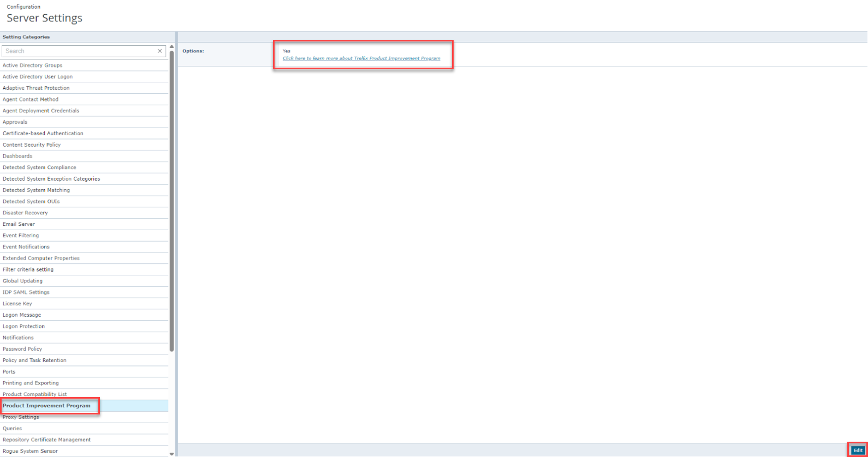Image resolution: width=868 pixels, height=457 pixels.
Task: Open Email Server settings
Action: 84,224
